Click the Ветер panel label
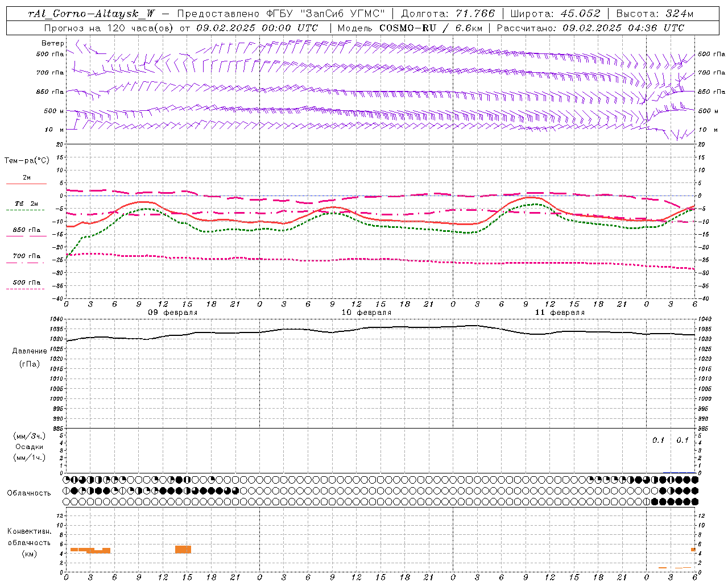The image size is (728, 582). [x=53, y=43]
